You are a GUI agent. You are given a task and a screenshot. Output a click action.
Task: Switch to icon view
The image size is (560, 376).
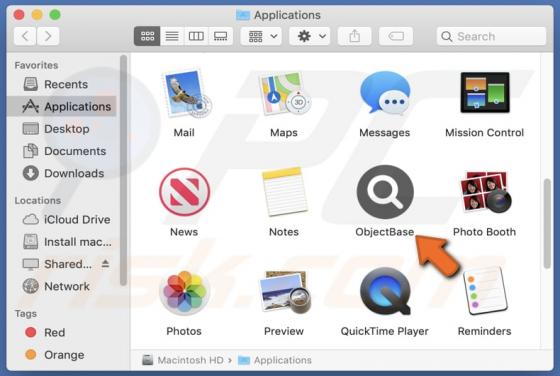point(147,36)
